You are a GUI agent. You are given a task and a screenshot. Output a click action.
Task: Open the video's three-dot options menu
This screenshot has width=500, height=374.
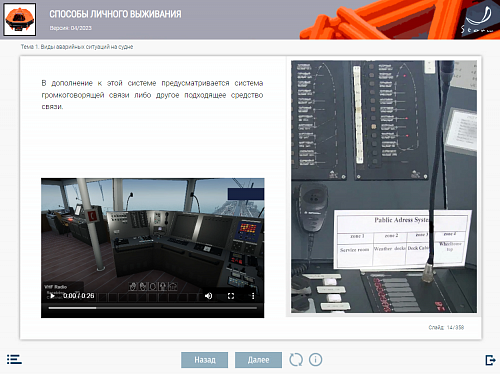point(253,296)
